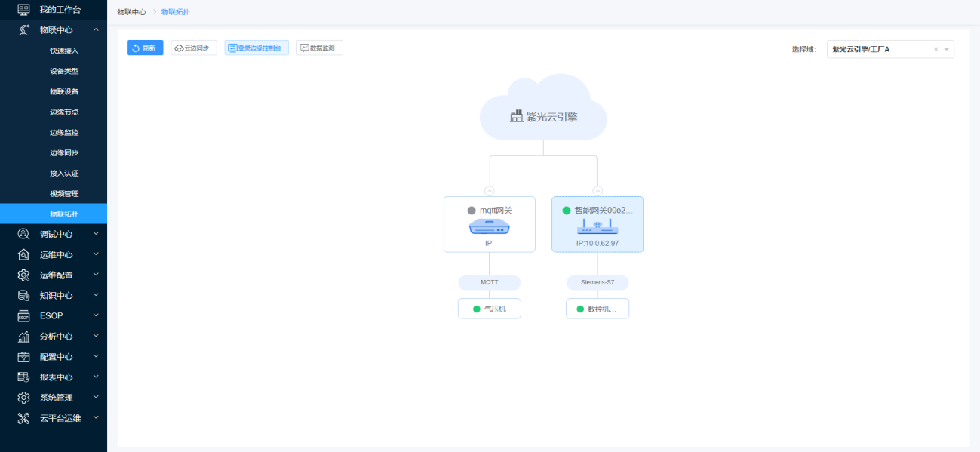Collapse the 物联中心 sidebar menu
The image size is (980, 452).
(x=96, y=29)
